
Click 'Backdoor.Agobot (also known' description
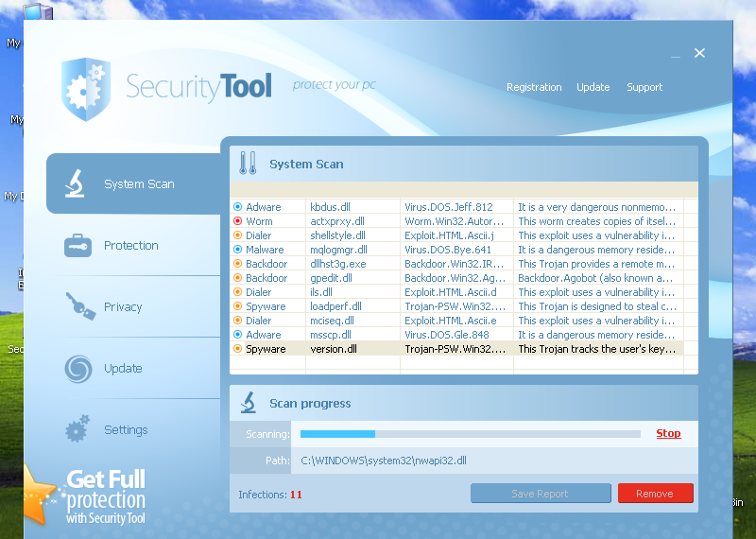tap(597, 278)
